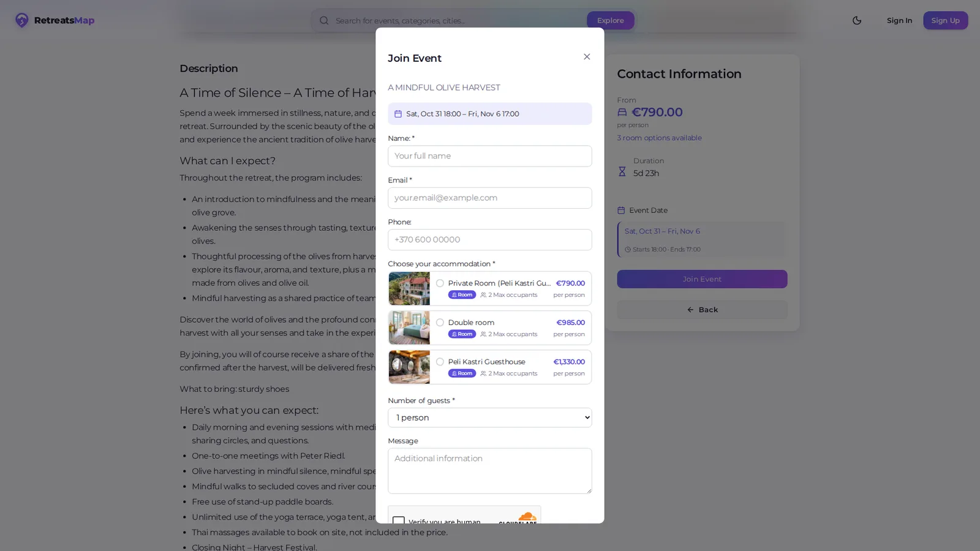The width and height of the screenshot is (980, 551).
Task: Open the 3 room options available link
Action: pyautogui.click(x=659, y=138)
